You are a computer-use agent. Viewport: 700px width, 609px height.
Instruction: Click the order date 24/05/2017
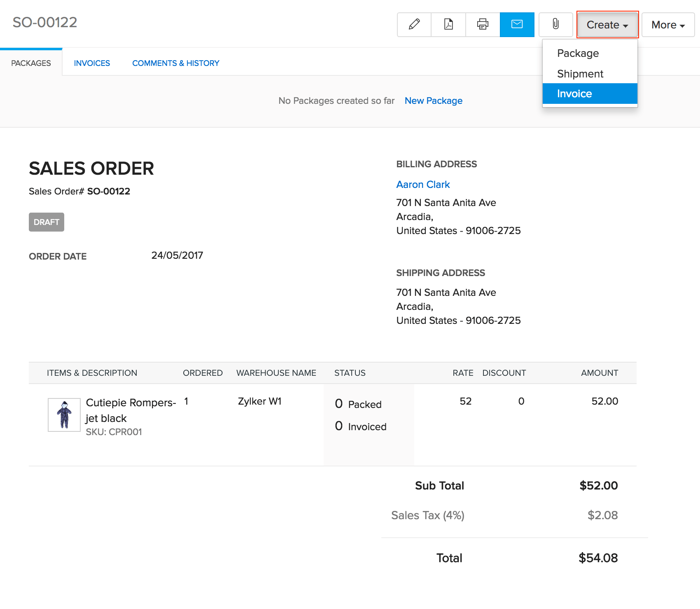point(177,255)
